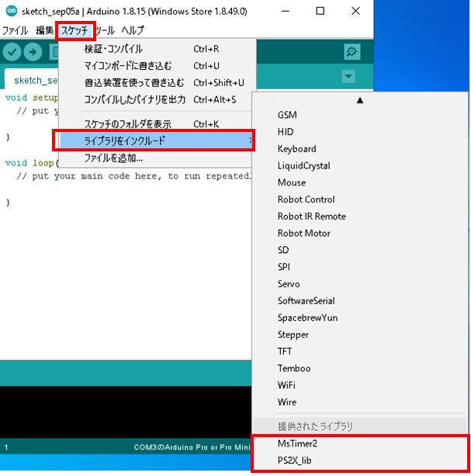This screenshot has height=476, width=471.
Task: Expand ライブラリをインクルード submenu
Action: 157,141
